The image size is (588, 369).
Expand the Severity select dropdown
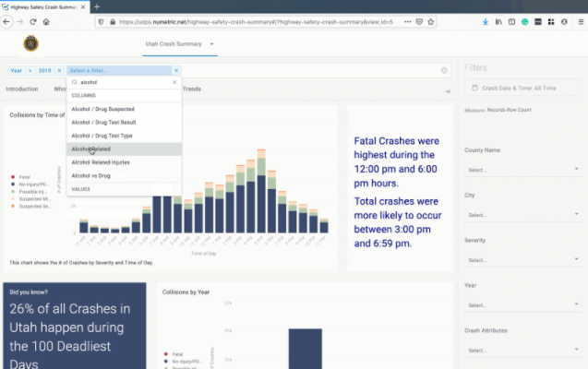point(522,259)
